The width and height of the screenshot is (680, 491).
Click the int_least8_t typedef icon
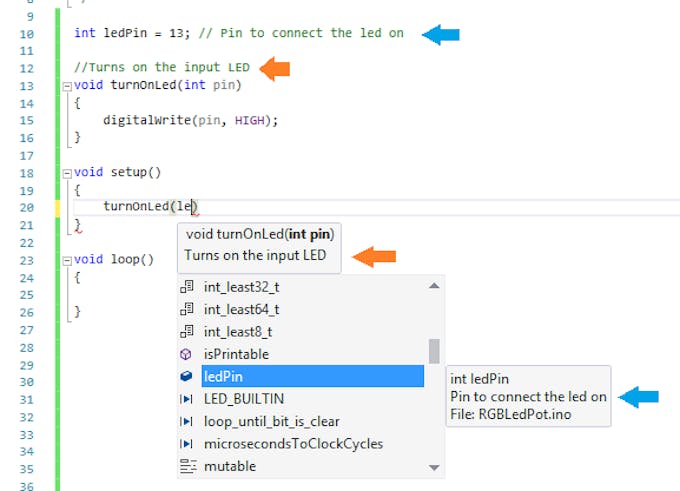click(186, 332)
